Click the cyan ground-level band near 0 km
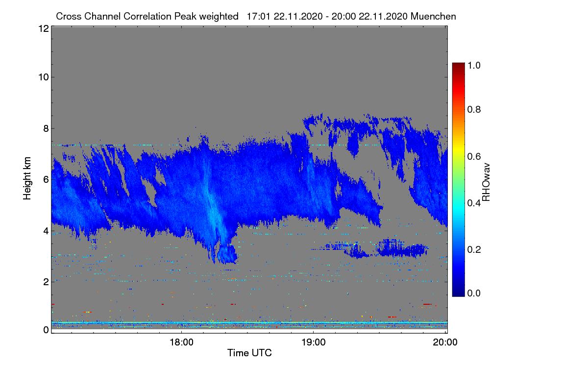 249,323
